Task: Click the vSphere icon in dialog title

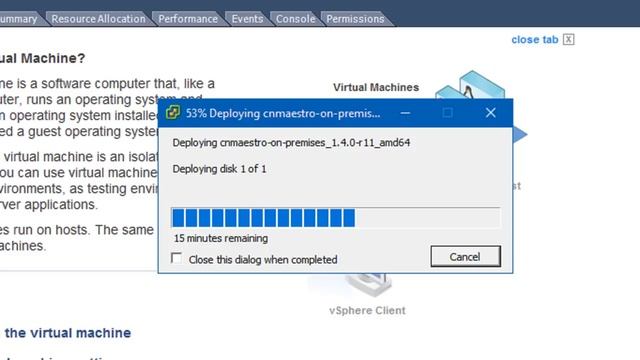Action: tap(173, 112)
